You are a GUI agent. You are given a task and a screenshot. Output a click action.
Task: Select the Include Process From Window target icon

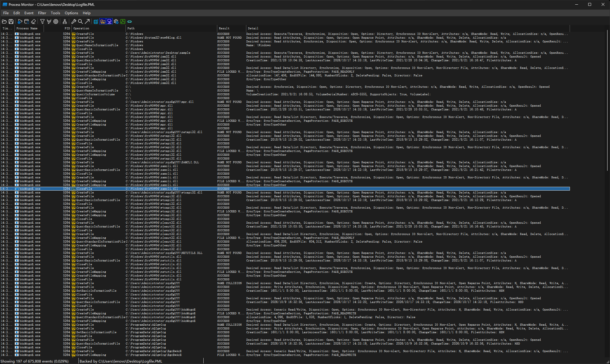(56, 21)
